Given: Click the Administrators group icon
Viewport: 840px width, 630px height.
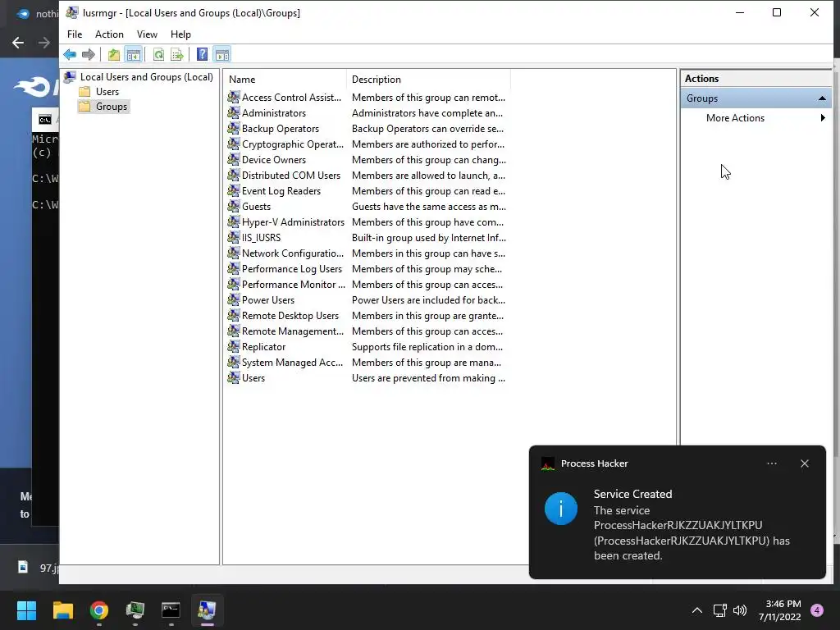Looking at the screenshot, I should tap(234, 112).
